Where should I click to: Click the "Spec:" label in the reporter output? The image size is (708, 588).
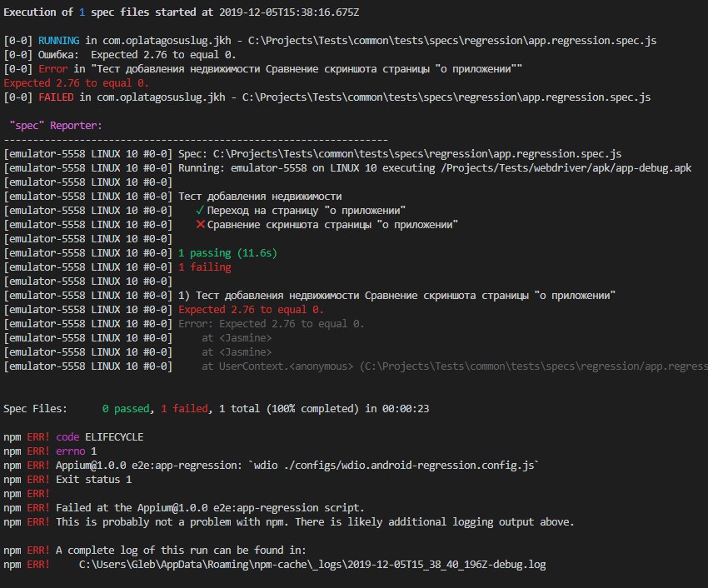(192, 154)
